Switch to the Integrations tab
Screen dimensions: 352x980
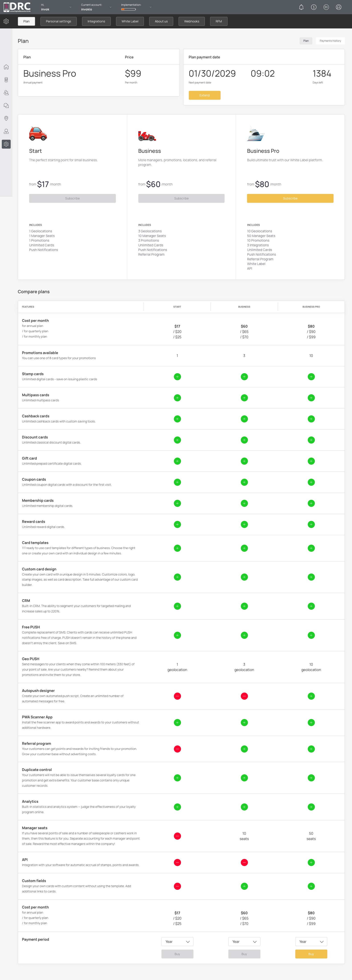(96, 21)
